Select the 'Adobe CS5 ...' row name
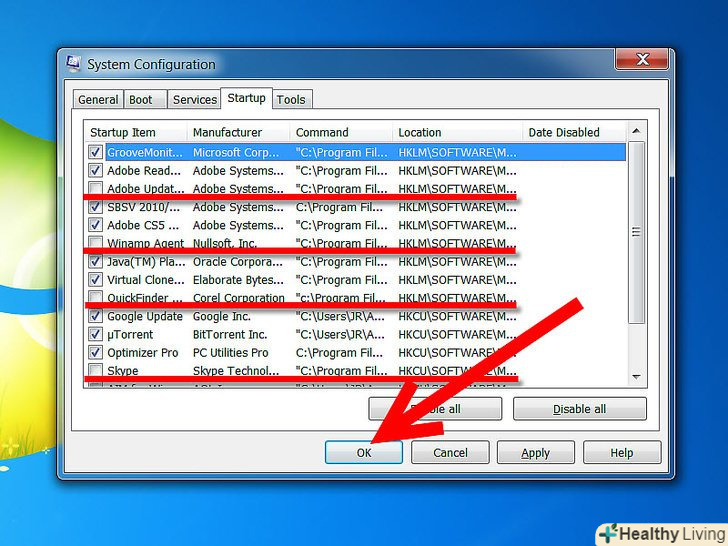728x546 pixels. [143, 225]
